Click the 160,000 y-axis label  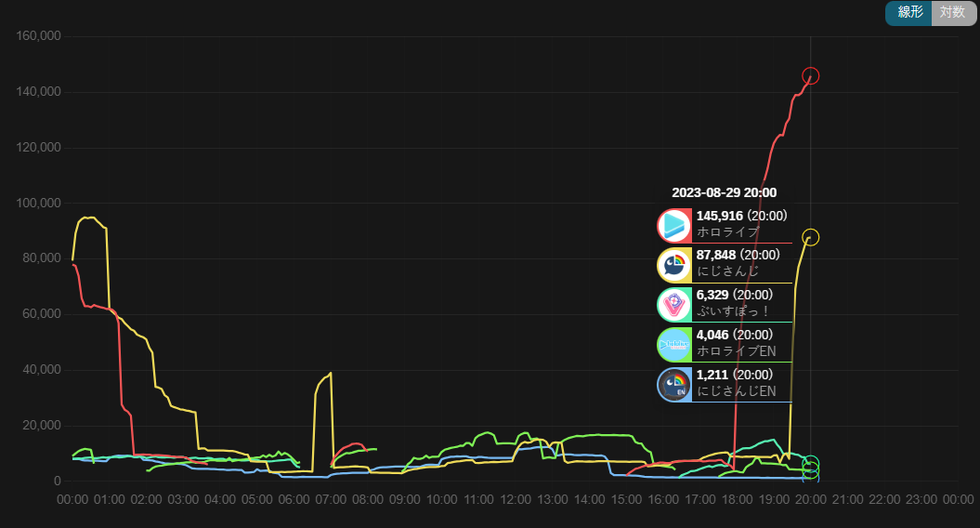pyautogui.click(x=38, y=36)
